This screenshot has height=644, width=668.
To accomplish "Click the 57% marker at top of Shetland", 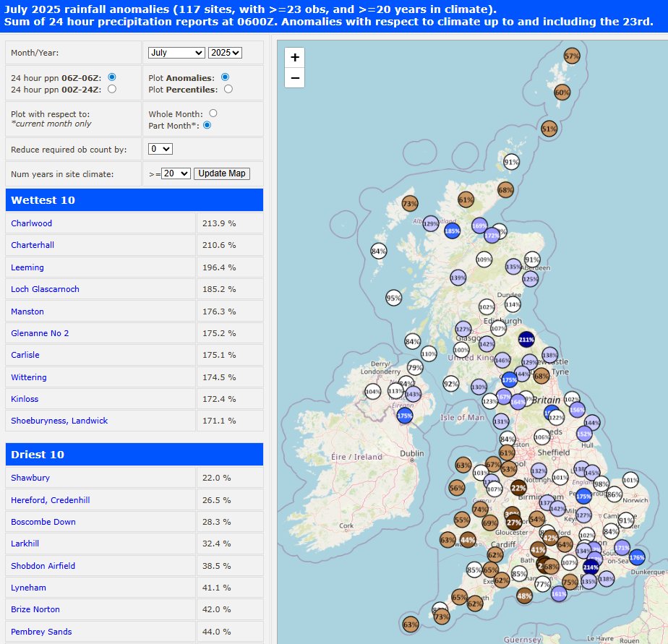I will [572, 56].
